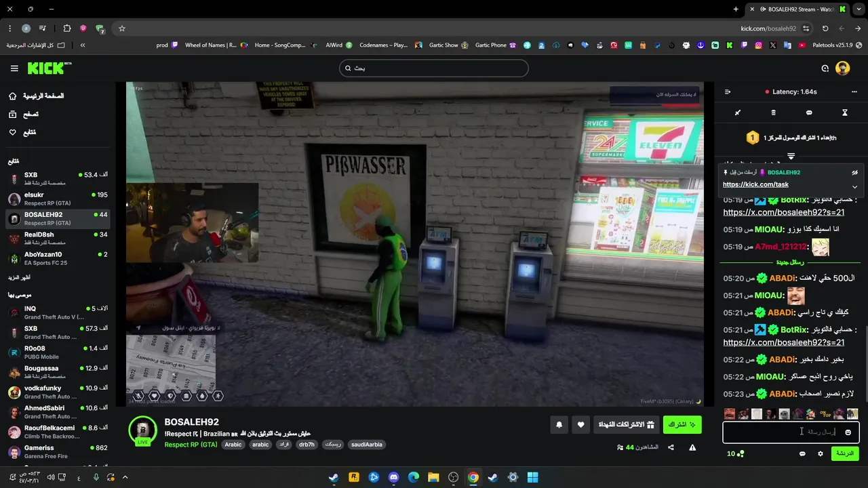Hide the pinned message with eye-slash icon
This screenshot has height=488, width=868.
coord(854,173)
